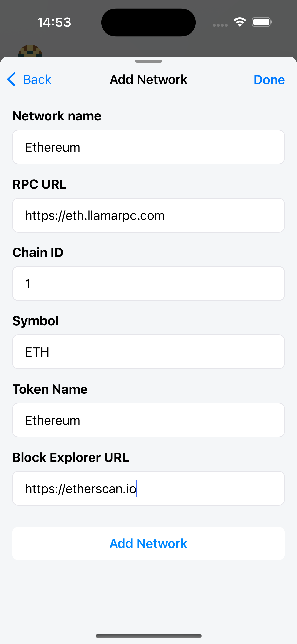Click the Block Explorer URL input field
The width and height of the screenshot is (297, 644).
[149, 489]
